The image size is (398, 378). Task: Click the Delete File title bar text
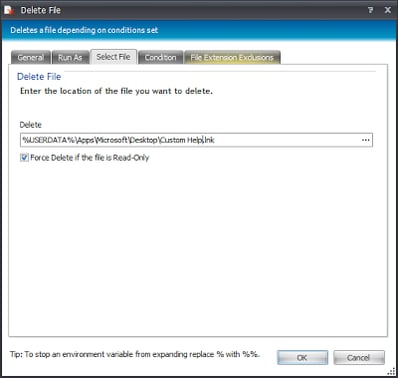coord(41,10)
